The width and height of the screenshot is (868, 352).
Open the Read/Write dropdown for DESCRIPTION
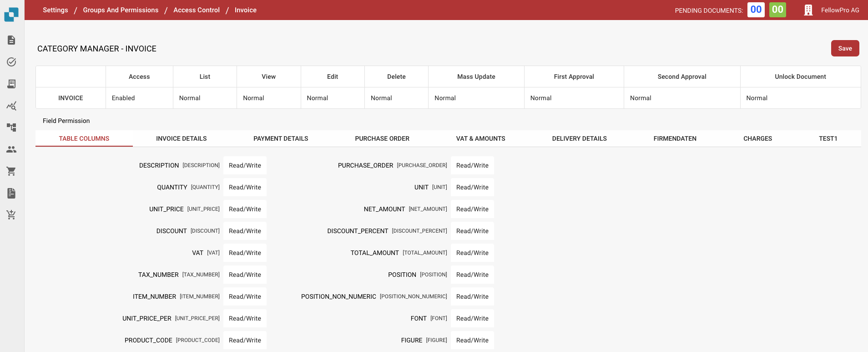click(x=245, y=165)
